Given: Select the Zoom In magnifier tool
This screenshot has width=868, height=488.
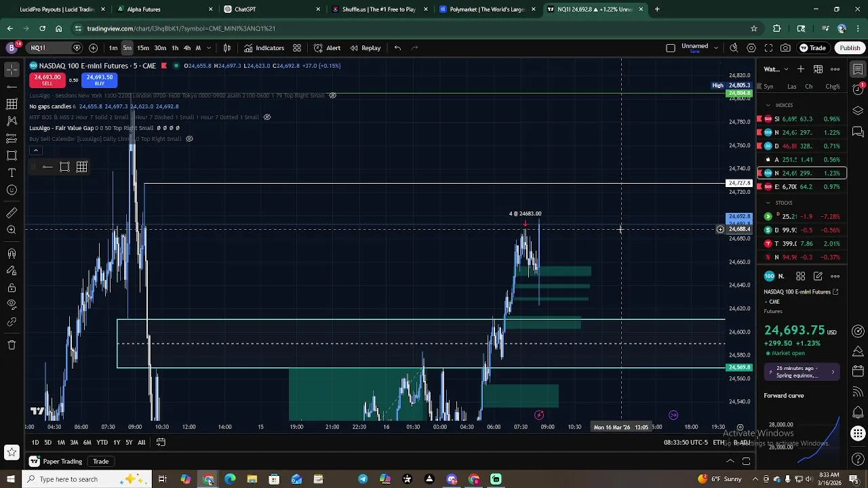Looking at the screenshot, I should tap(12, 230).
